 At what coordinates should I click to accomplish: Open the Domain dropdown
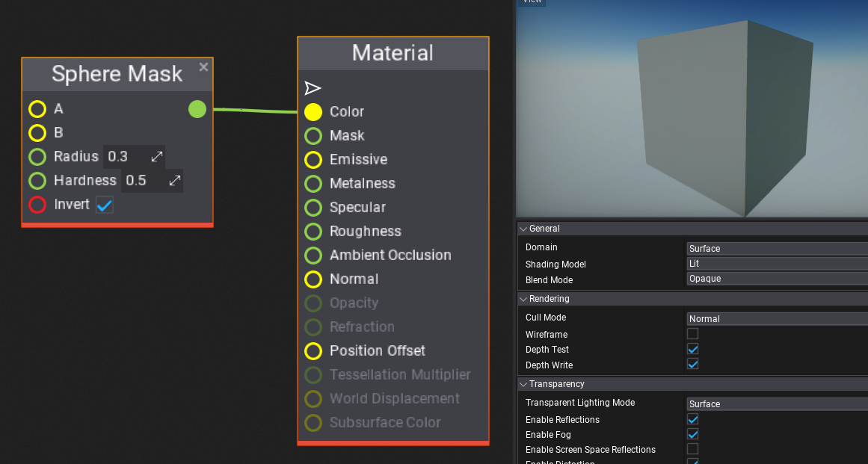(x=778, y=248)
